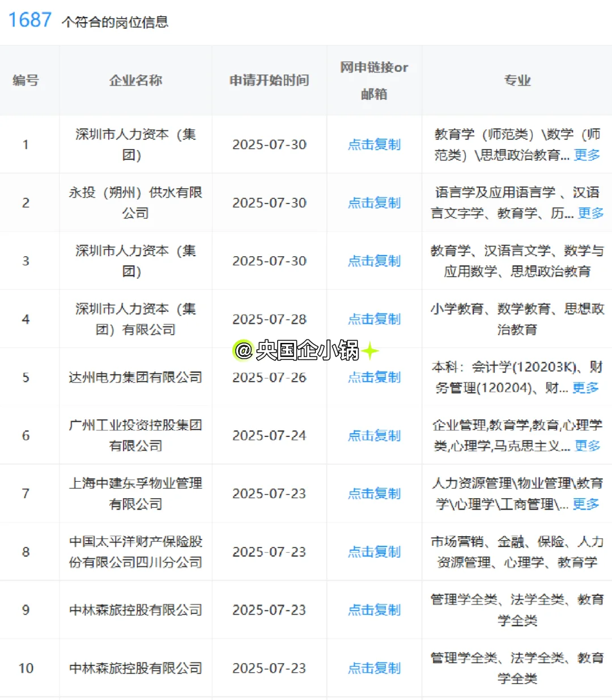Select company name in row 3
The image size is (612, 700).
(135, 261)
